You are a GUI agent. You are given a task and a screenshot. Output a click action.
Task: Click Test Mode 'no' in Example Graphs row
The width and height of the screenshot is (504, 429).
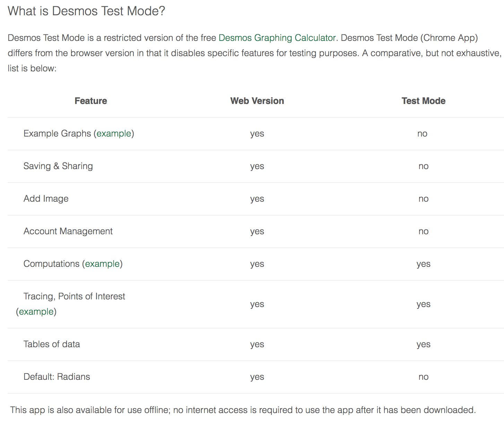422,134
